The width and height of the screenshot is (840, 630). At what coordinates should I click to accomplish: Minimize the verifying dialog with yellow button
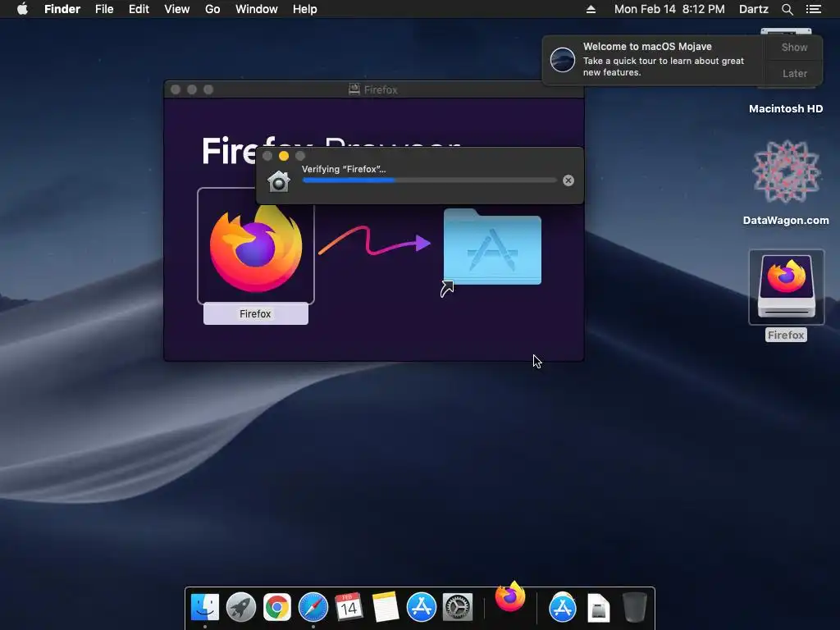tap(283, 156)
